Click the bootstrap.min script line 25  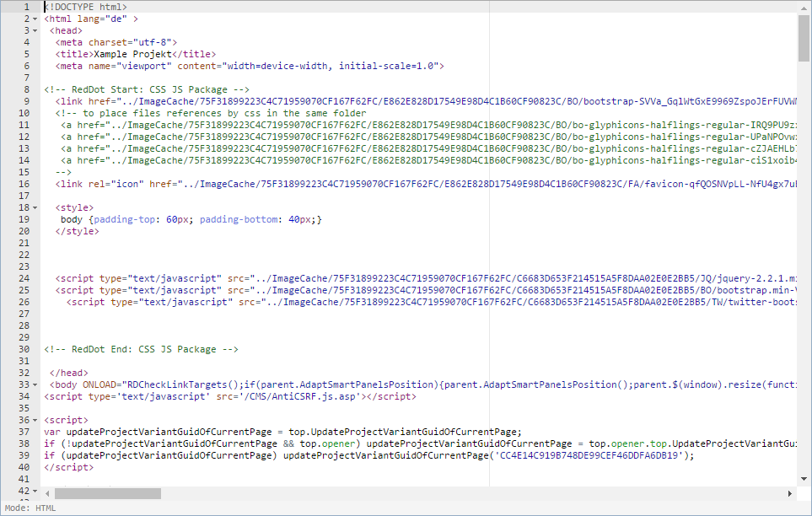[426, 290]
